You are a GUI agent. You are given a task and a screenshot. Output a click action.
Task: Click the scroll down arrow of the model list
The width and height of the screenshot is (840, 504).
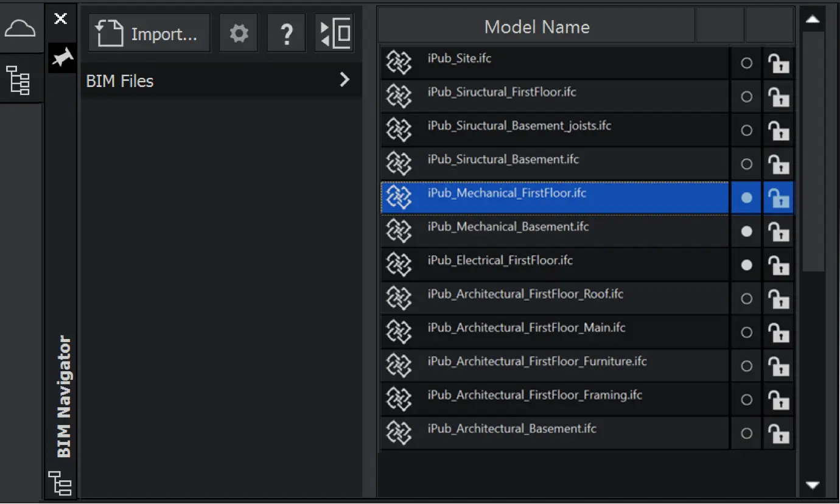813,485
